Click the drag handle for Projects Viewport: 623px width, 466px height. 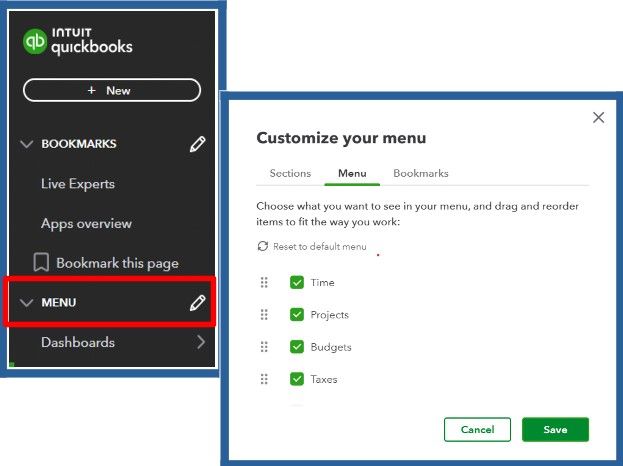pos(264,315)
